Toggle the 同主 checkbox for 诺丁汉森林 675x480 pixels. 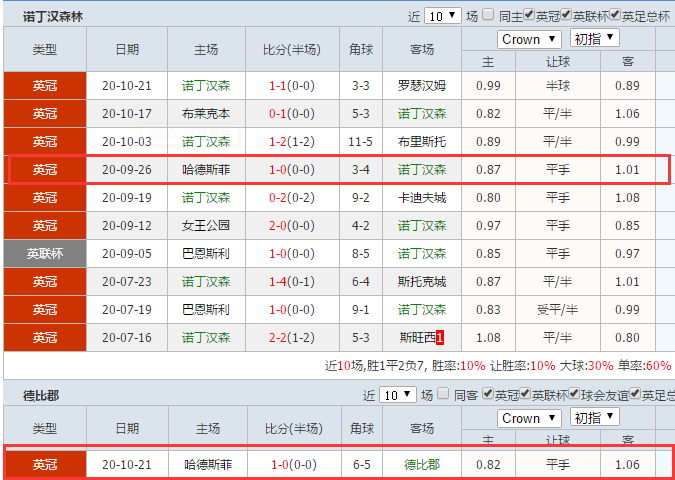(488, 15)
